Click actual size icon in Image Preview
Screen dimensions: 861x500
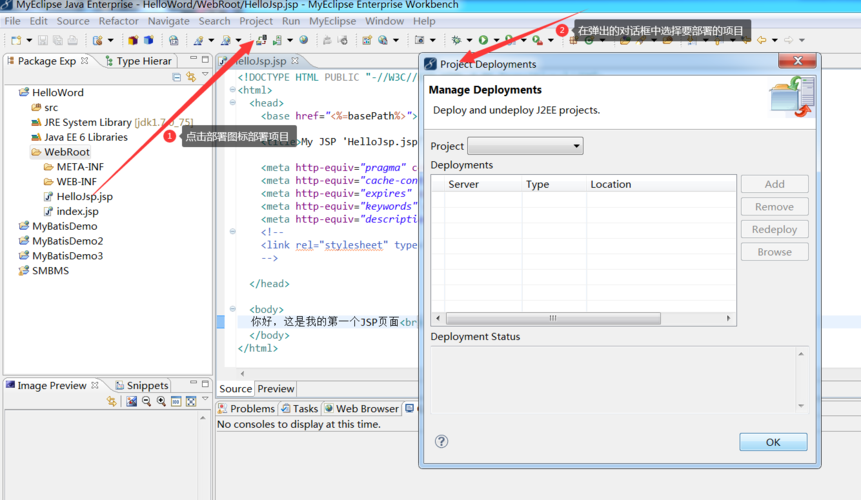(x=176, y=401)
